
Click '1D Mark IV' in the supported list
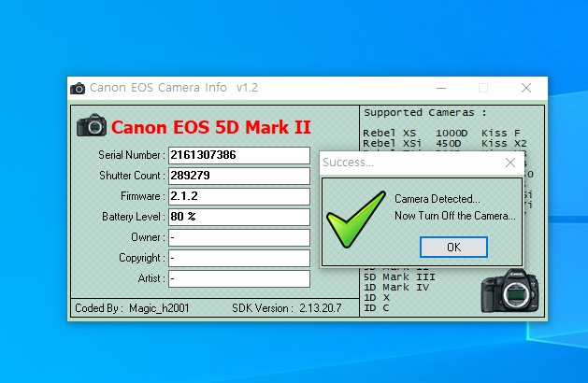pos(396,288)
